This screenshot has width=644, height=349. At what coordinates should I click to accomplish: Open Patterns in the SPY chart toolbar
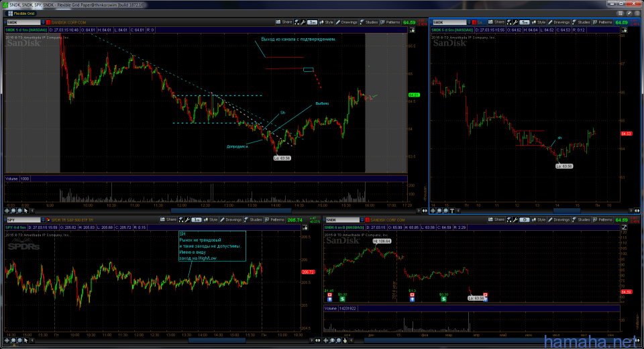275,220
